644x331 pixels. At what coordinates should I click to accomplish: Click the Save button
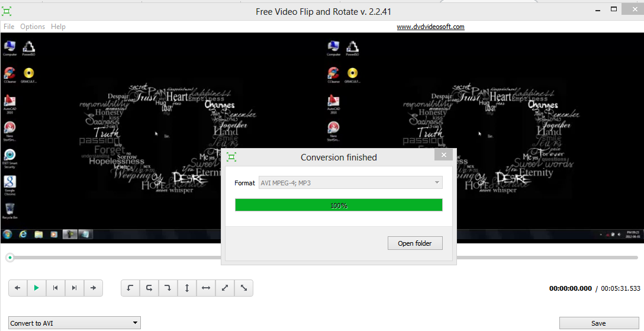(598, 323)
